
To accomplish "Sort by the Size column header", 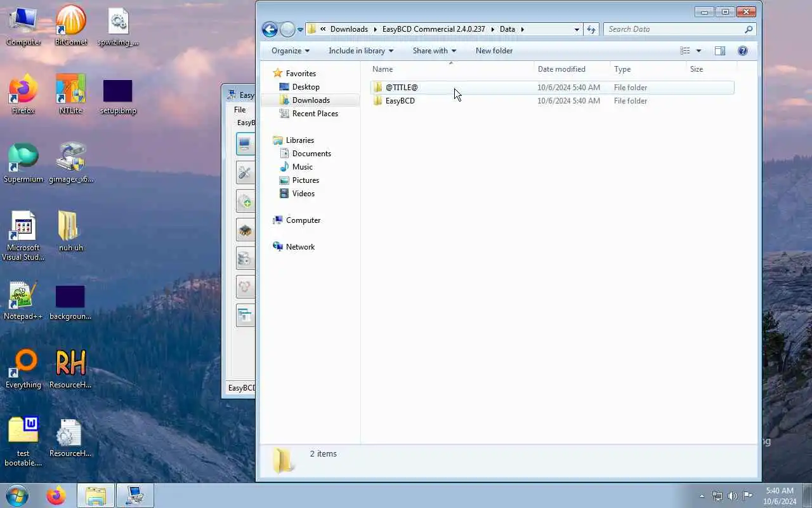I will point(711,69).
